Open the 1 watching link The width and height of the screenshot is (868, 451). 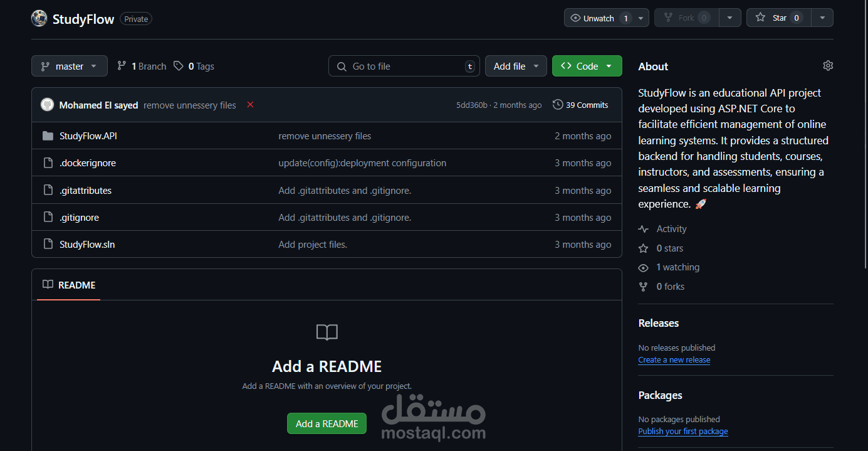678,267
